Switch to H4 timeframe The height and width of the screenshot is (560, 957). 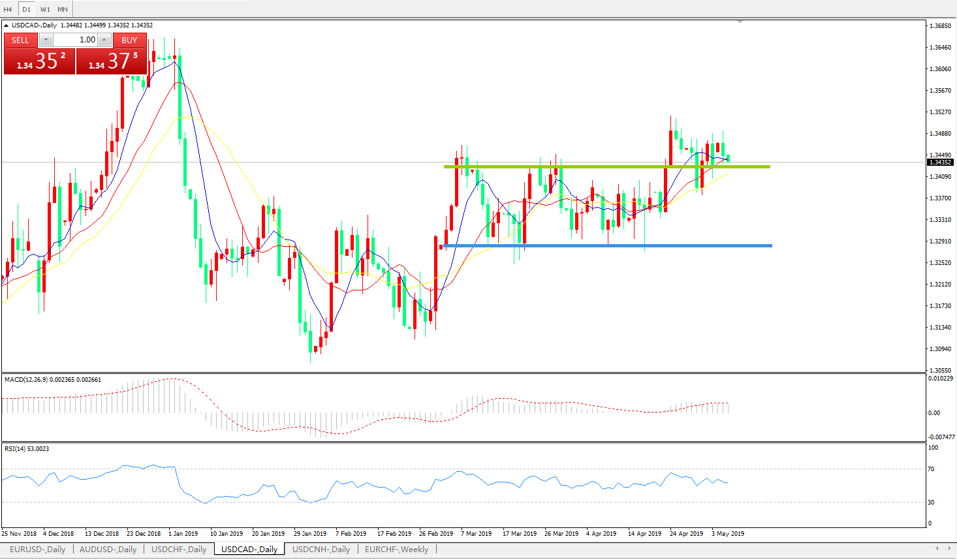[8, 9]
